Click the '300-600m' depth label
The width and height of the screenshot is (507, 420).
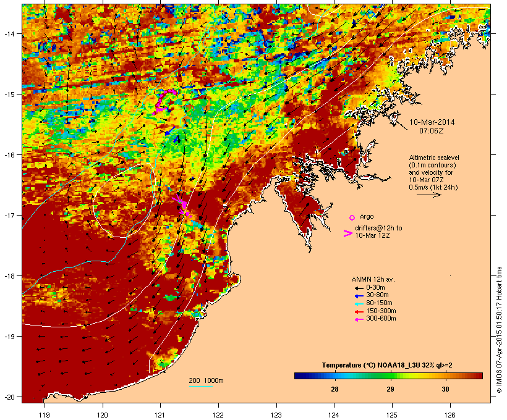click(x=381, y=319)
